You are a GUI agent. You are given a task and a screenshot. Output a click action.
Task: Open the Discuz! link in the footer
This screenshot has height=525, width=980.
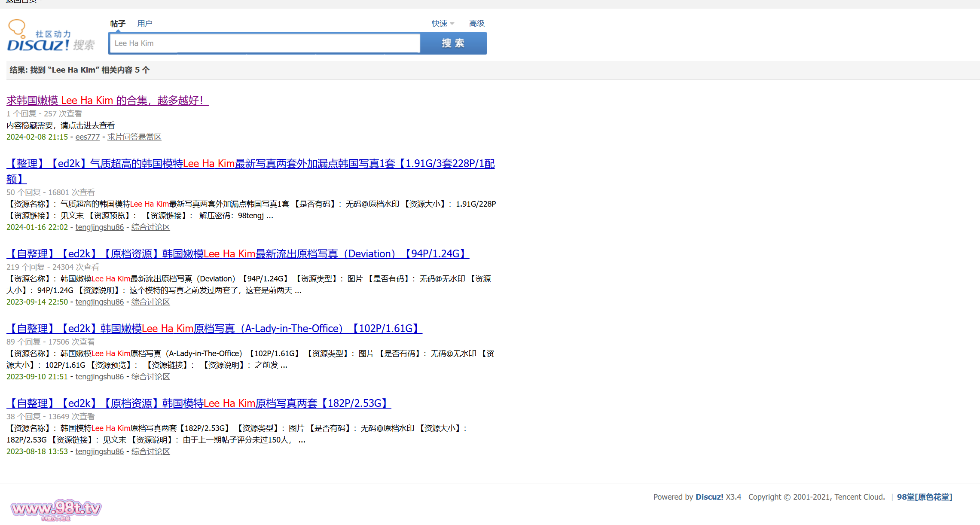[709, 497]
